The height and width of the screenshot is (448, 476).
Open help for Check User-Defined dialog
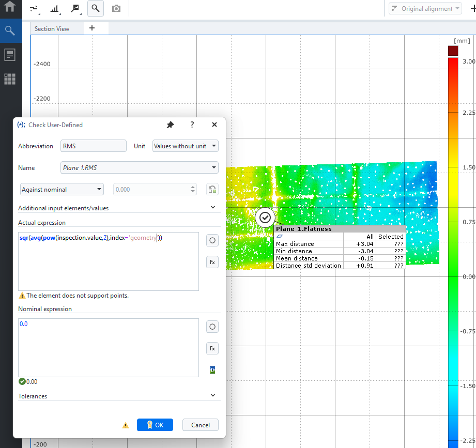click(192, 125)
